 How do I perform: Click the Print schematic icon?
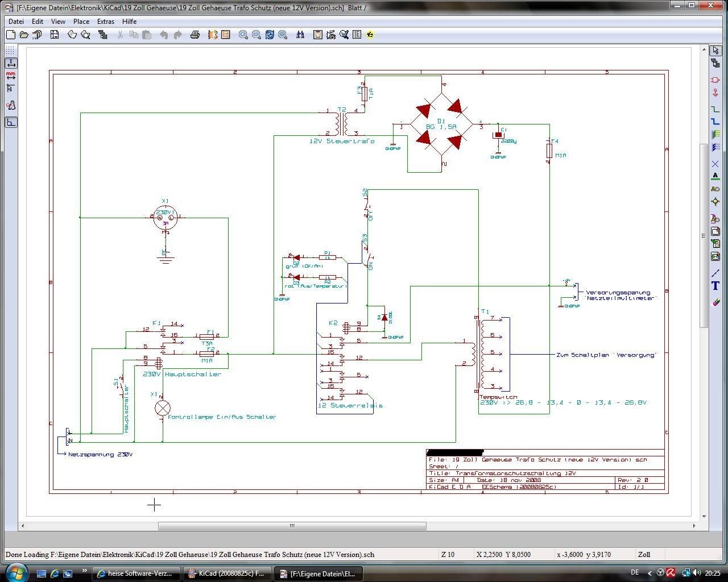(195, 35)
